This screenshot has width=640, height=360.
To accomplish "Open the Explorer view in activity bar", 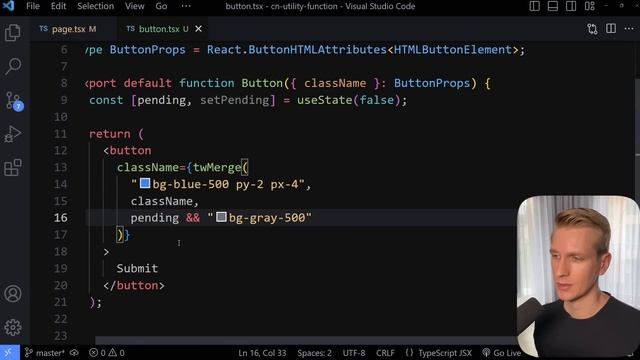I will [x=13, y=33].
